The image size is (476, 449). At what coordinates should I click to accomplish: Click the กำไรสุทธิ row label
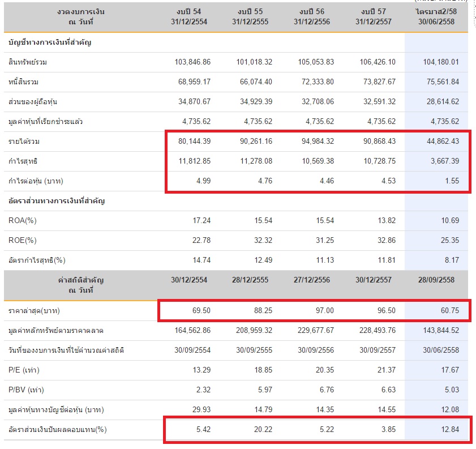tap(23, 161)
